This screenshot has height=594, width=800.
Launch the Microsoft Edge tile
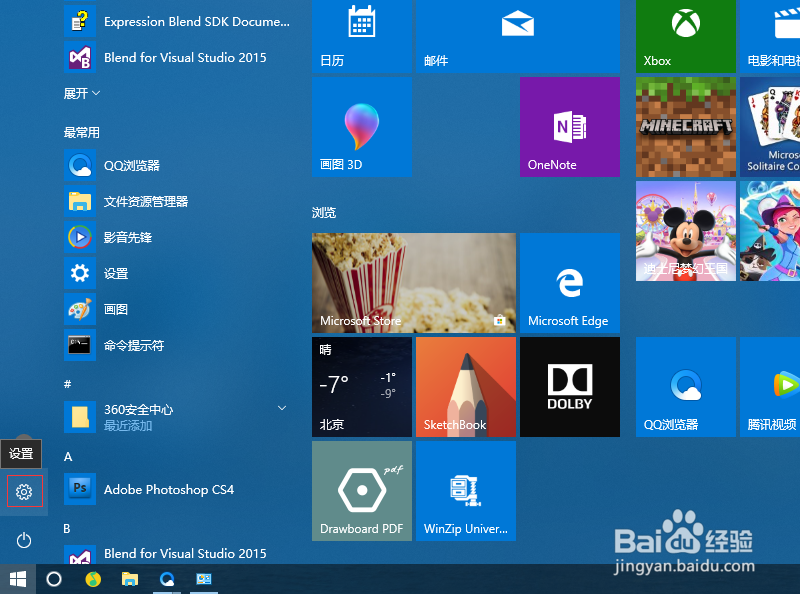tap(570, 283)
